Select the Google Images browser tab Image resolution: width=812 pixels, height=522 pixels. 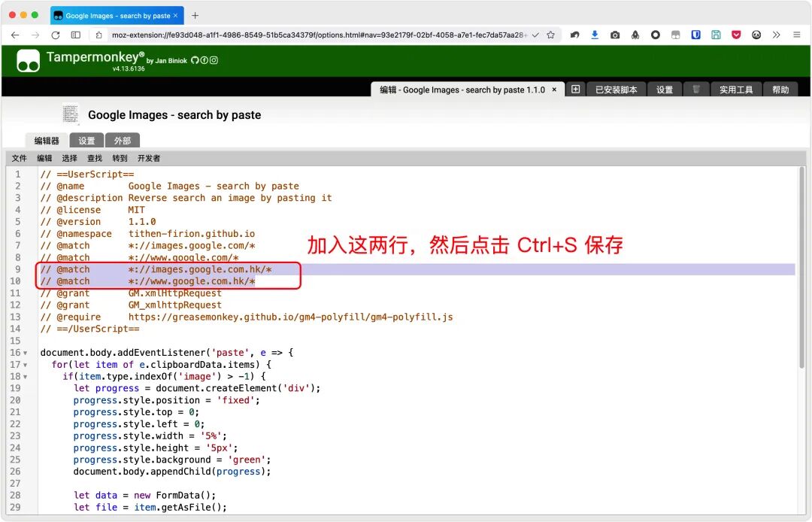click(x=117, y=16)
